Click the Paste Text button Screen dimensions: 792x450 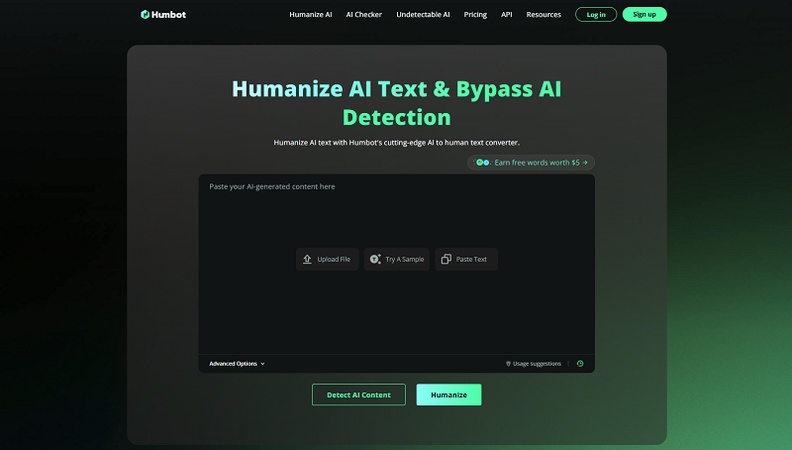click(466, 259)
